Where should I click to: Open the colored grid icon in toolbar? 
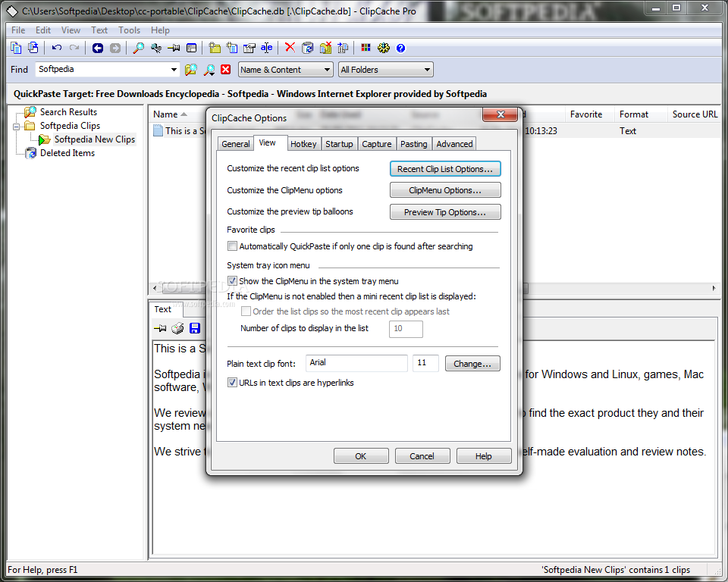pyautogui.click(x=366, y=48)
